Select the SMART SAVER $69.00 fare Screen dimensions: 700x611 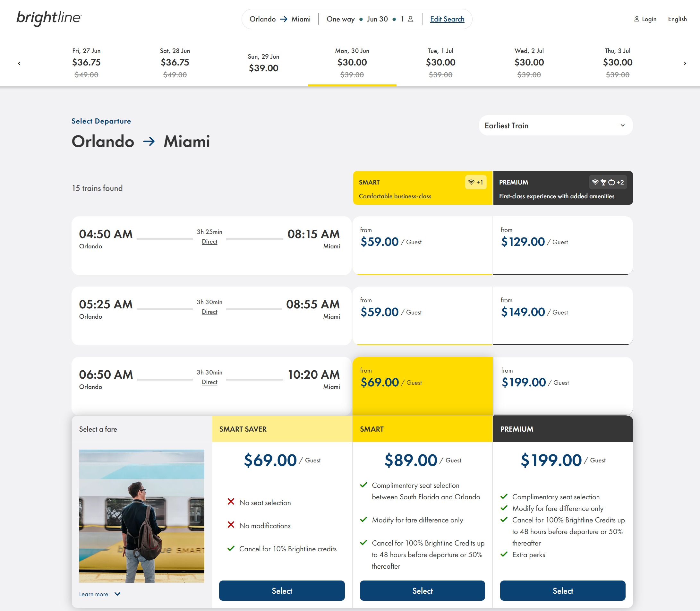282,590
